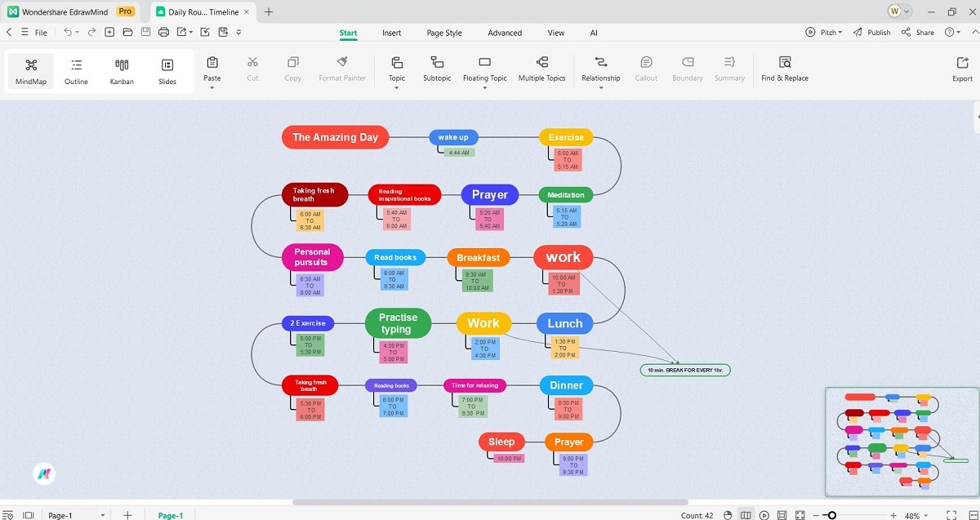Undo the last action

pos(68,33)
